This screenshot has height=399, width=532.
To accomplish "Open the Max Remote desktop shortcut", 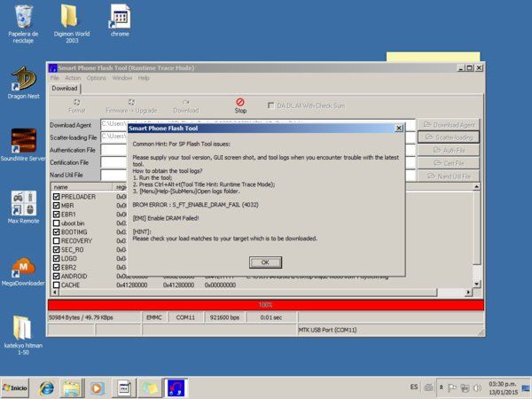I will point(23,207).
